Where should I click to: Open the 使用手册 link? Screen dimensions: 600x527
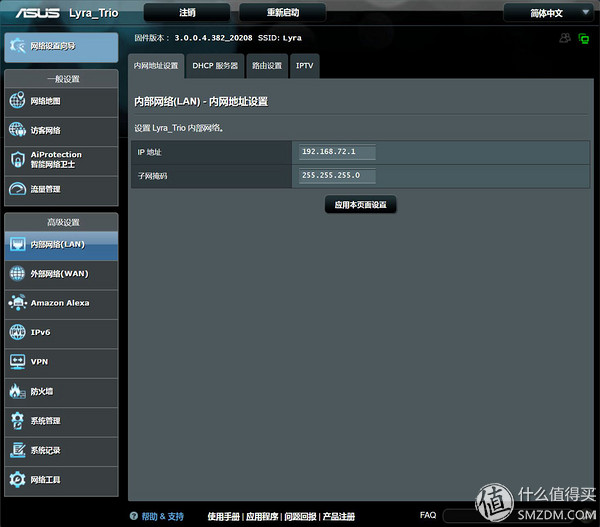click(223, 516)
